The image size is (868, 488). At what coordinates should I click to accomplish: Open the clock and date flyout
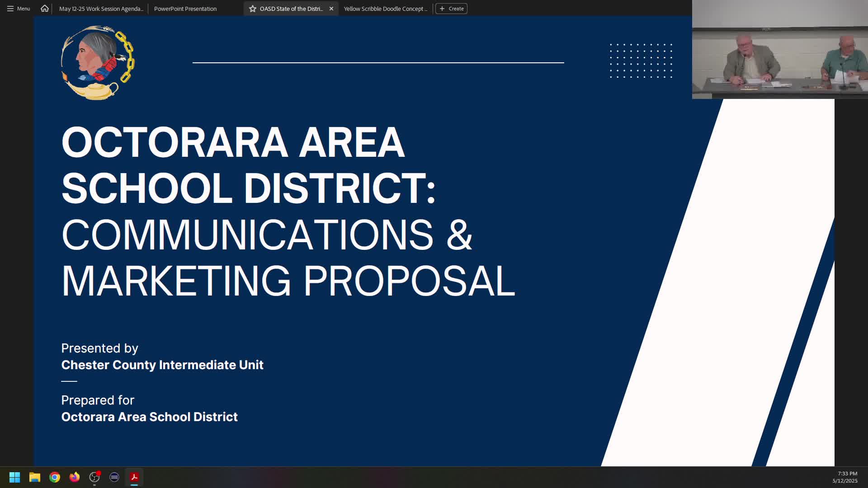844,477
